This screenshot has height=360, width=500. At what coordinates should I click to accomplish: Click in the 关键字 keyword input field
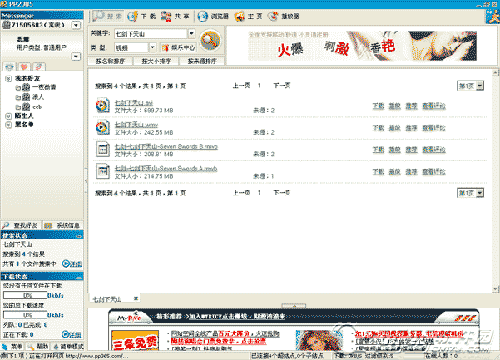pyautogui.click(x=151, y=34)
